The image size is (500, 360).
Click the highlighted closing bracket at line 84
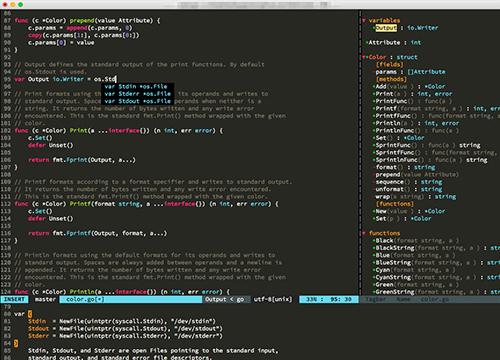[16, 343]
